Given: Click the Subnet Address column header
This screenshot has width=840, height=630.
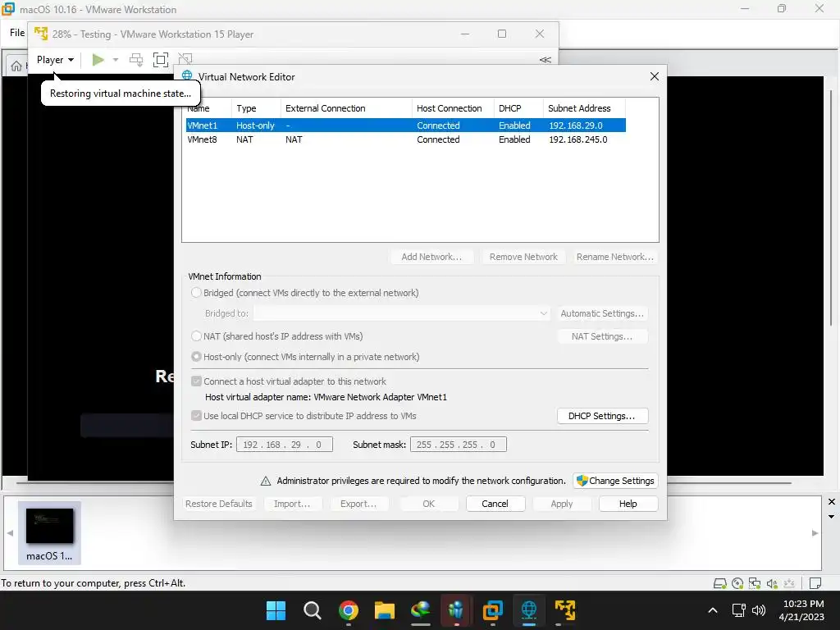Looking at the screenshot, I should click(x=583, y=108).
